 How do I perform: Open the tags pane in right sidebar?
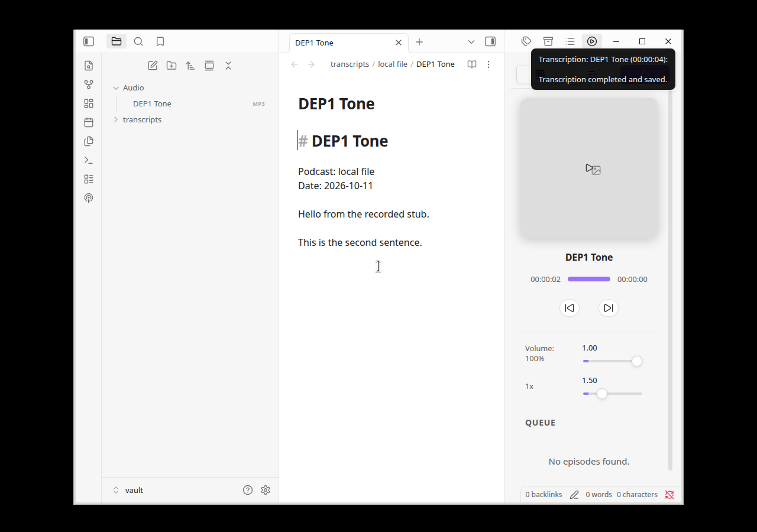pos(526,41)
